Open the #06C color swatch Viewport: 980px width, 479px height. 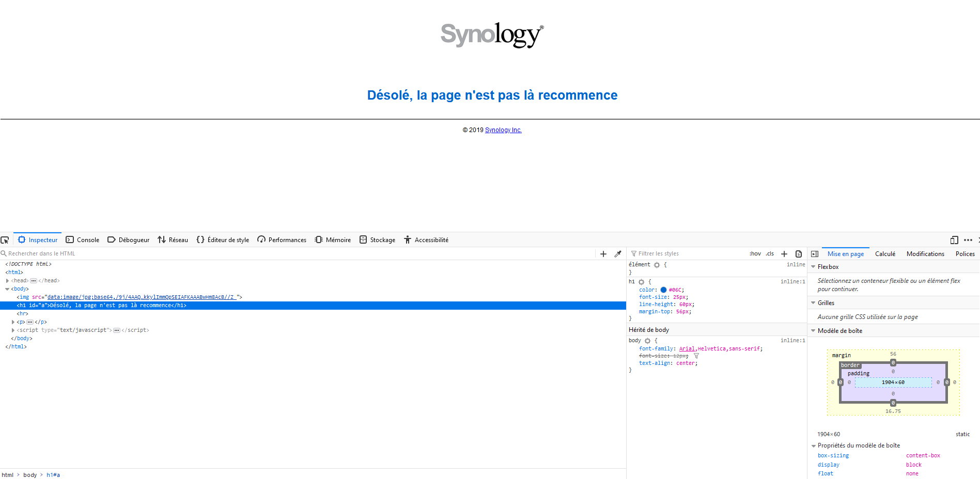(663, 290)
